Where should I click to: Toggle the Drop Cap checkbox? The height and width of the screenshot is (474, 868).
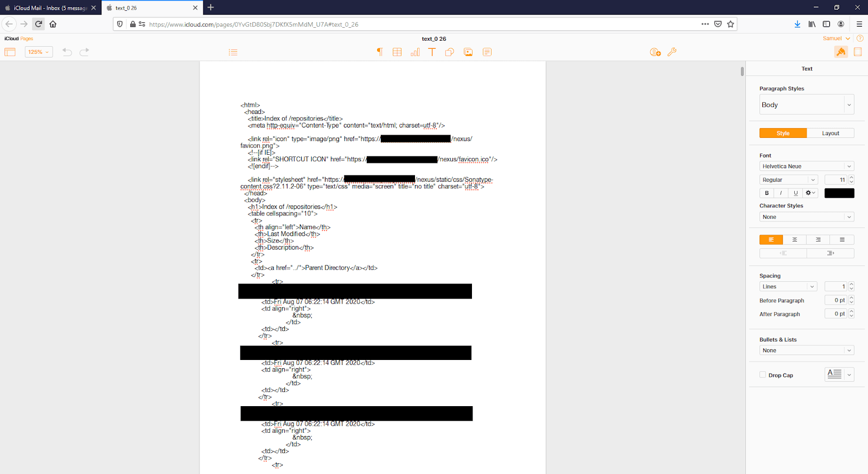point(763,375)
